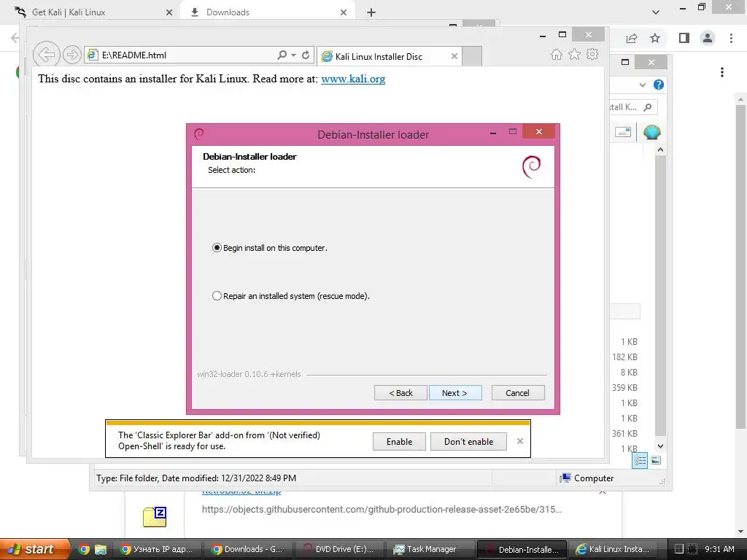
Task: Choose Don't enable for the add-on
Action: click(x=468, y=441)
